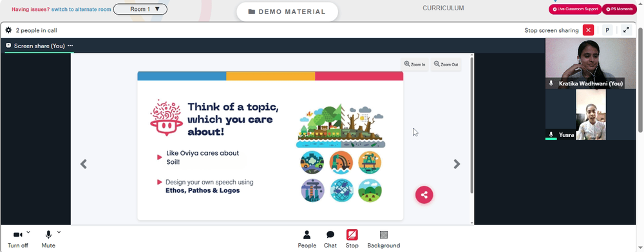Open the Chat panel

click(330, 239)
